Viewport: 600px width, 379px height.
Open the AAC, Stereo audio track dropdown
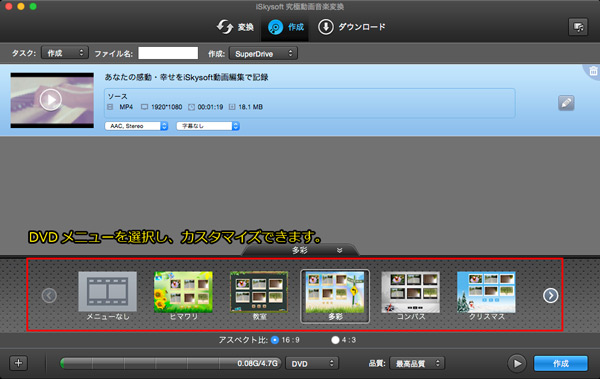(x=137, y=126)
